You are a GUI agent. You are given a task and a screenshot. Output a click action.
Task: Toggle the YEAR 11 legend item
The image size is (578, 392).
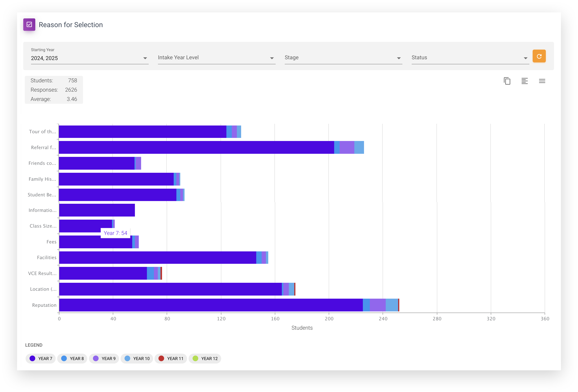pyautogui.click(x=171, y=358)
